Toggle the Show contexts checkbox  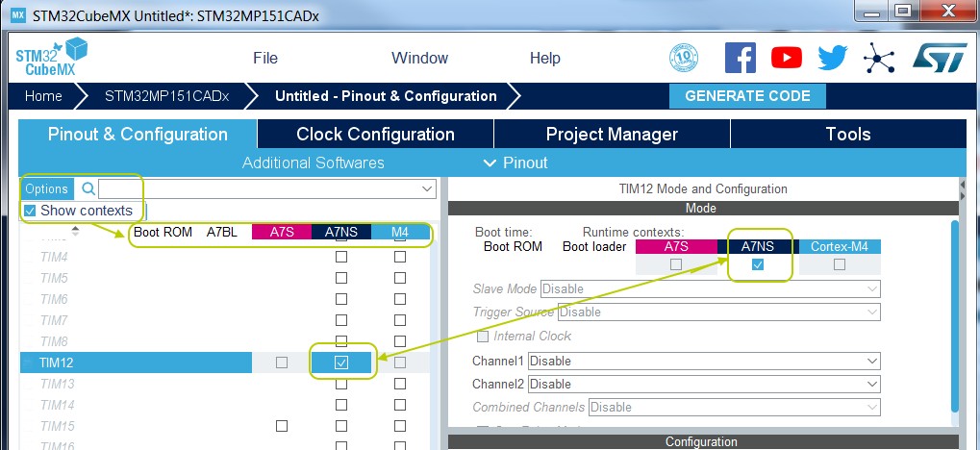pos(30,211)
